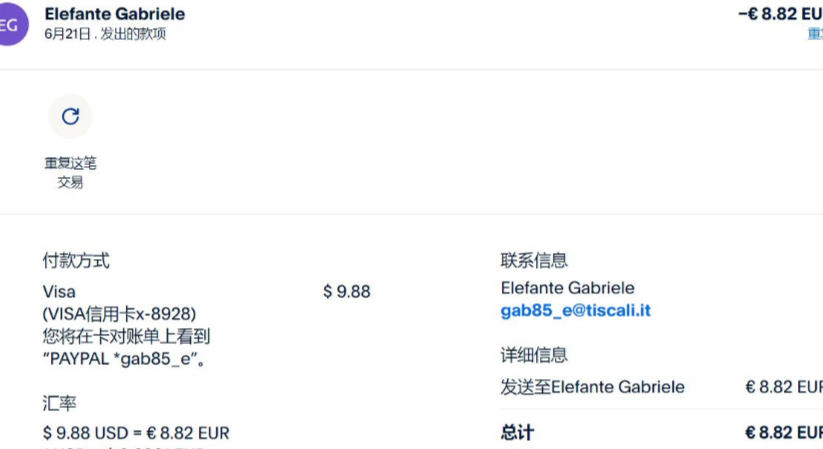
Task: Click the circular repeat transaction icon
Action: [70, 116]
